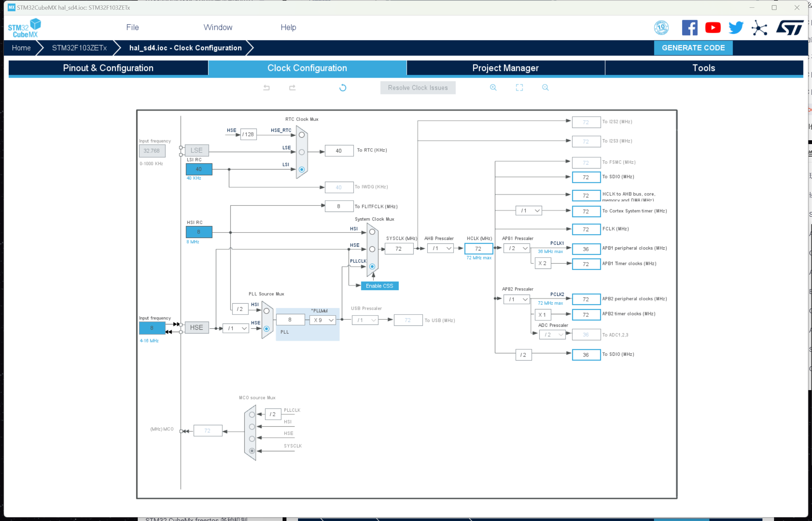
Task: Open the Help menu
Action: (288, 27)
